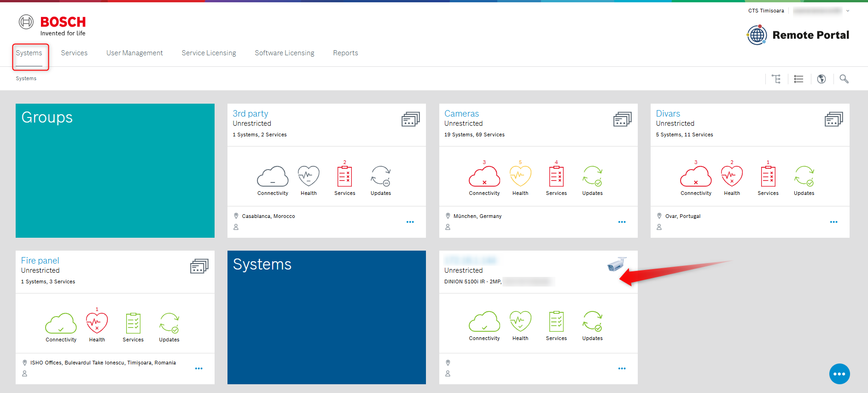Open the three-dot menu on Fire panel card
This screenshot has width=868, height=393.
coord(198,369)
